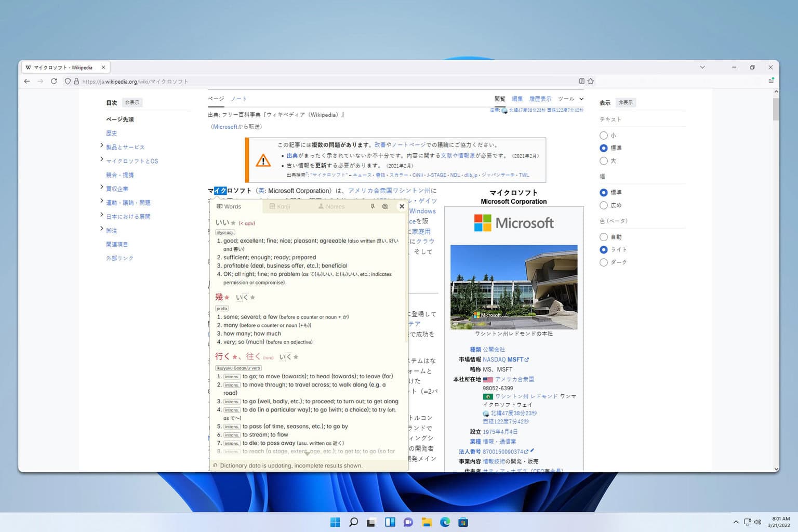798x532 pixels.
Task: Hide the 目次 table of contents
Action: tap(132, 102)
